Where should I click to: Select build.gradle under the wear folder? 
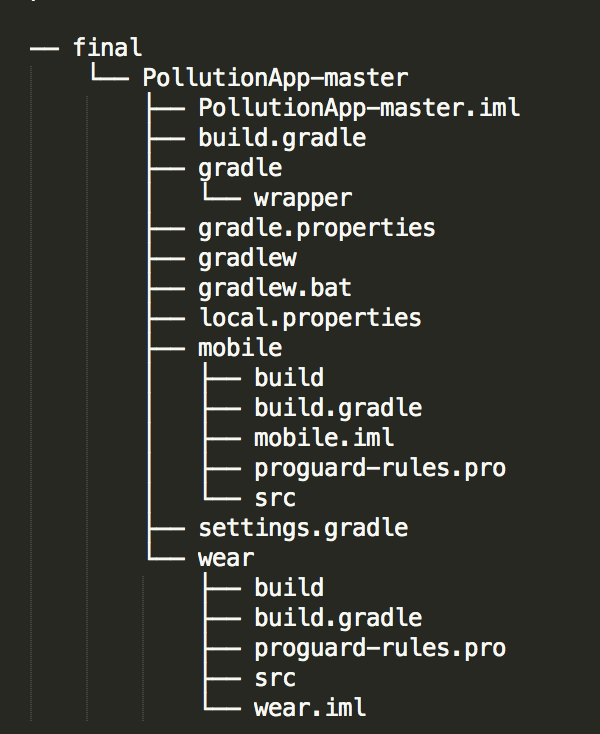click(338, 618)
